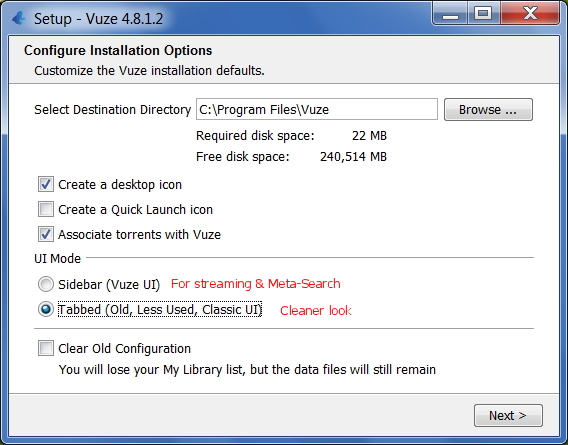The image size is (568, 445).
Task: Click the red 'For streaming & Meta-Search' note
Action: (x=256, y=284)
